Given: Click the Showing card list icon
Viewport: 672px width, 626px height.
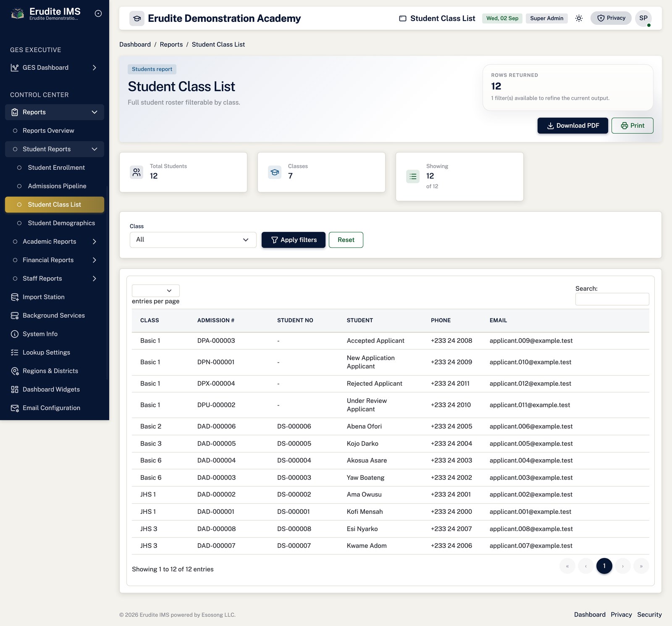Looking at the screenshot, I should (x=413, y=176).
